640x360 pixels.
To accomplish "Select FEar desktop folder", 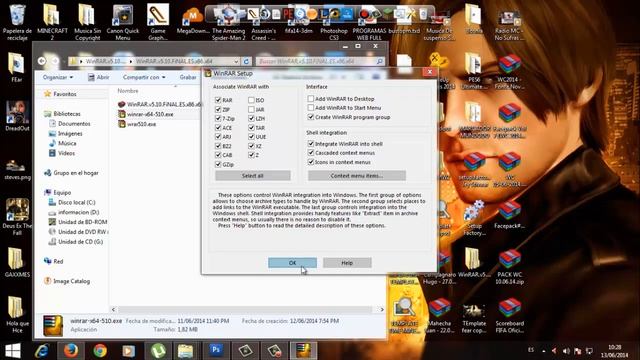I will 16,67.
